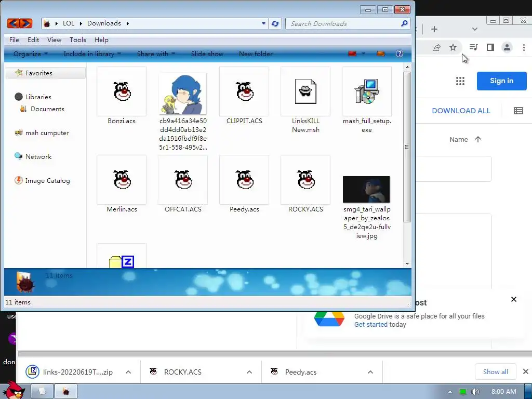Screen dimensions: 532x399
Task: Expand the breadcrumb arrow after Downloads
Action: [128, 23]
